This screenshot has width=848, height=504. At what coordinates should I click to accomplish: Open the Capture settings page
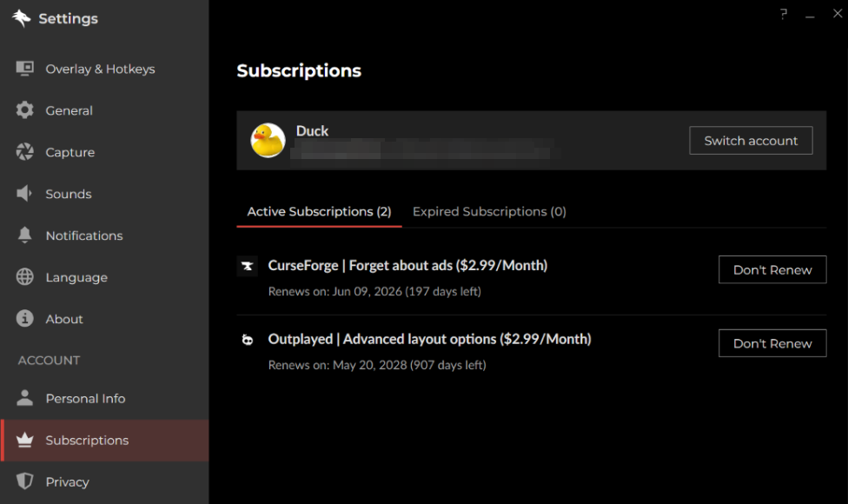(104, 152)
